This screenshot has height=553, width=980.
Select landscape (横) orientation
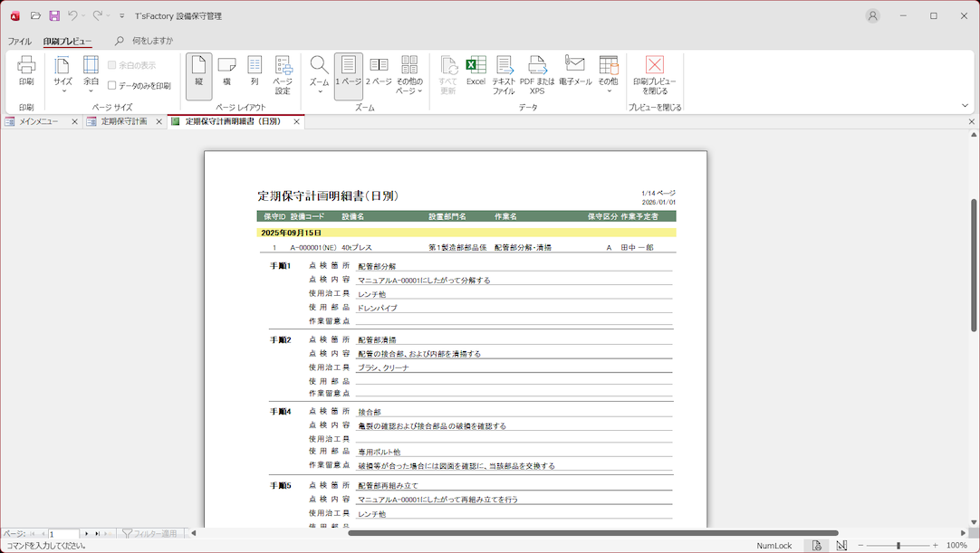[x=226, y=71]
